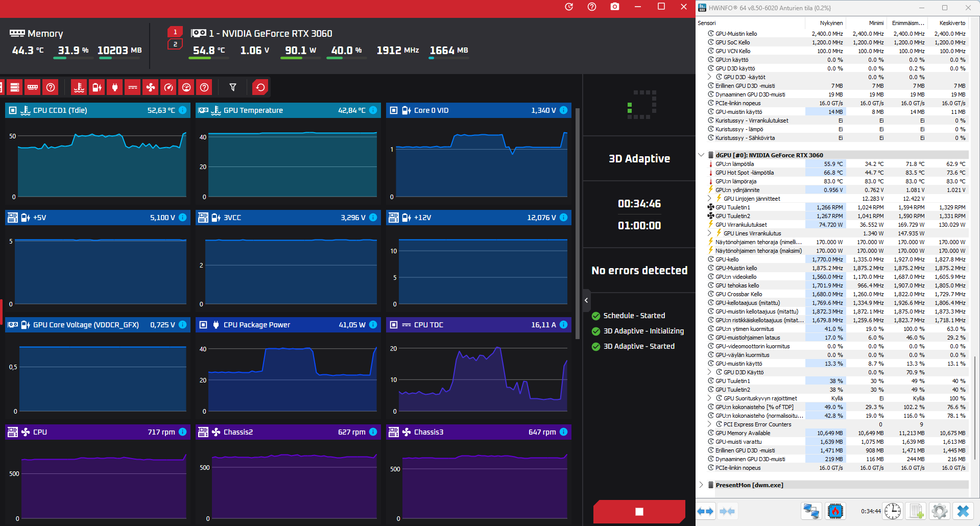Toggle the fan sensor filter icon
Screen dimensions: 980x526
point(151,87)
